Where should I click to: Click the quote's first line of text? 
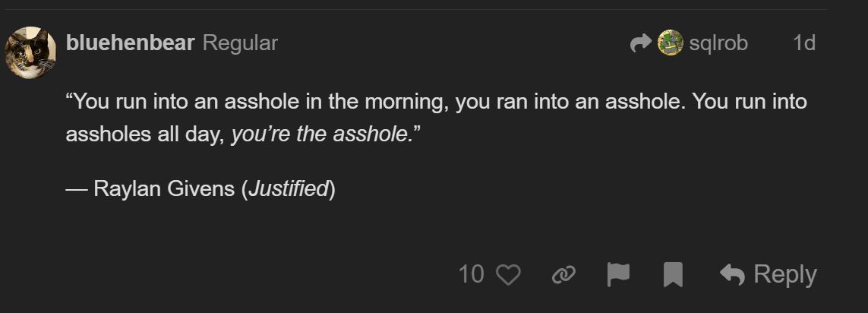(436, 102)
